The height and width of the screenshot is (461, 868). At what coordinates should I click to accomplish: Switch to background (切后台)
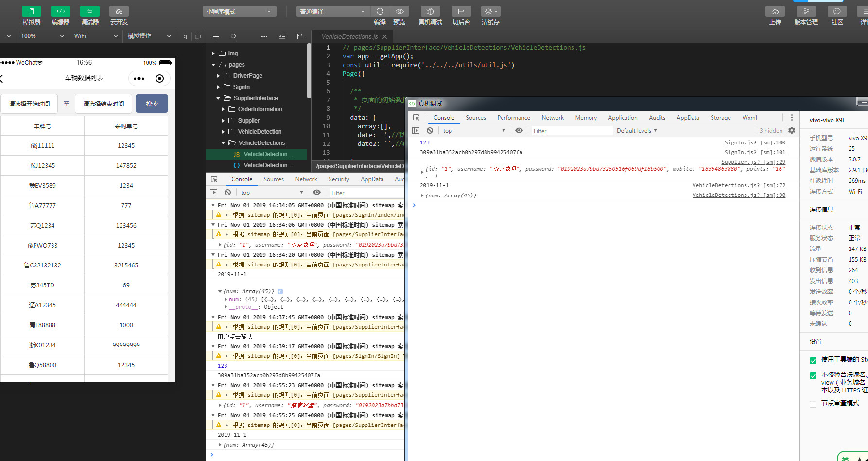tap(461, 11)
